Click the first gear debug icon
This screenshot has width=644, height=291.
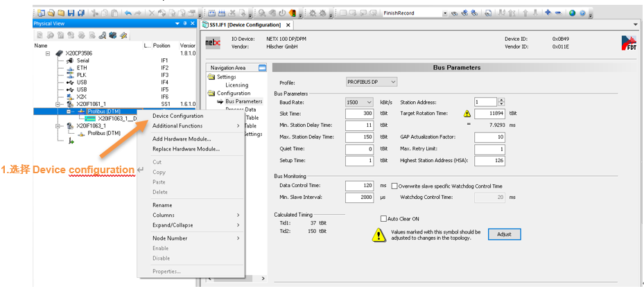313,13
